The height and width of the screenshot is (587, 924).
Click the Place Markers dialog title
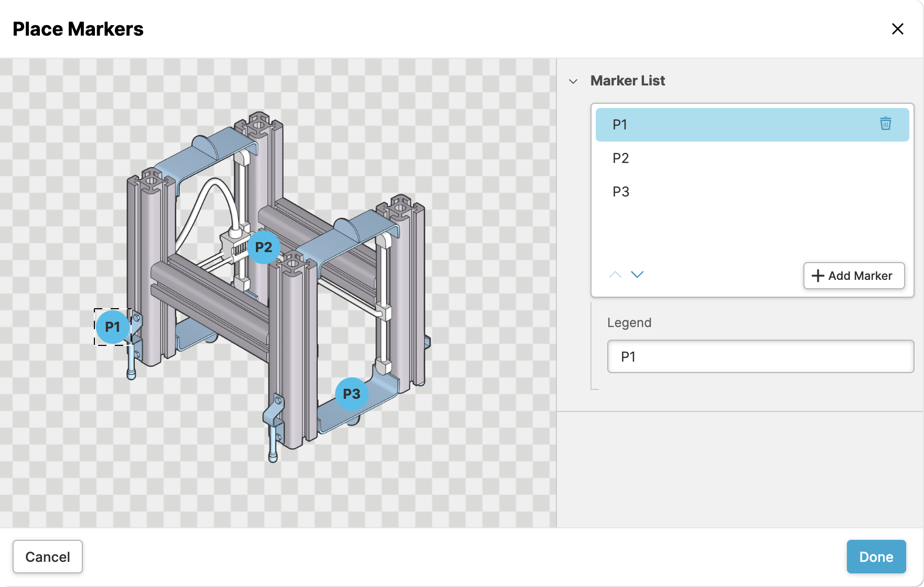tap(78, 29)
